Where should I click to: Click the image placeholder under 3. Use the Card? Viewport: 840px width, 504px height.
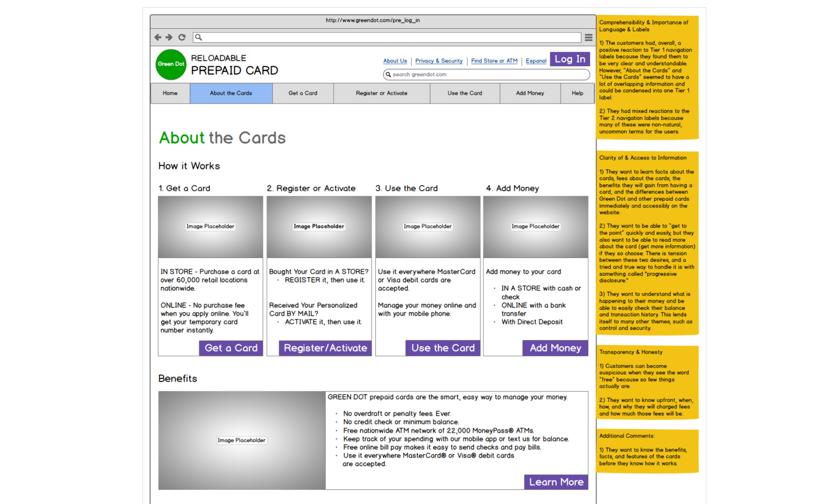(428, 227)
